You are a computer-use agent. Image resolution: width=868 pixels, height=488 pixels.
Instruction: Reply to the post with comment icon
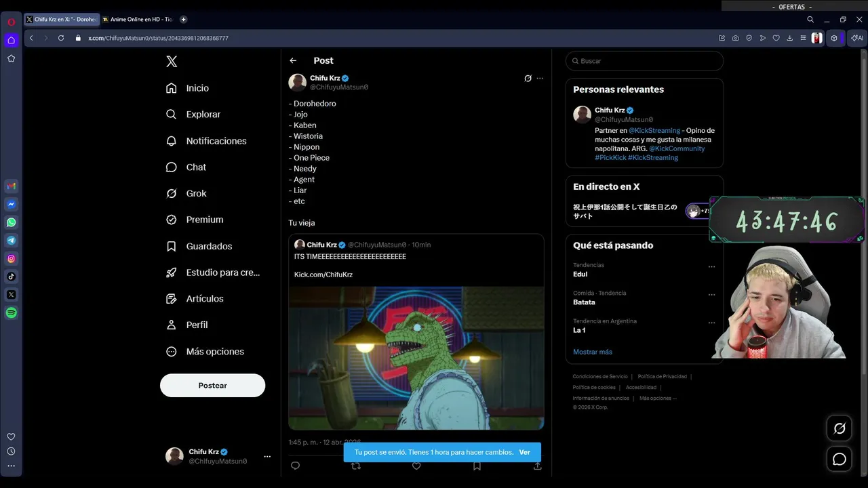[x=295, y=466]
